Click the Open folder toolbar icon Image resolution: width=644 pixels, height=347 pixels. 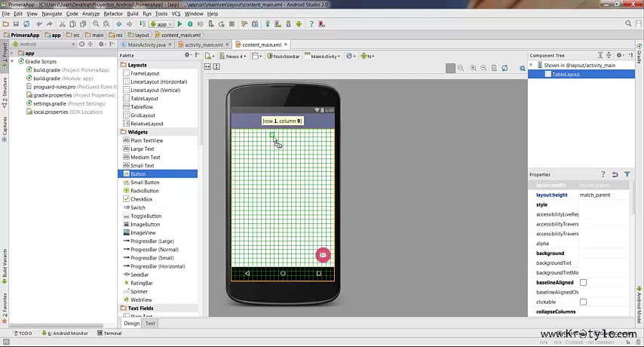point(6,24)
